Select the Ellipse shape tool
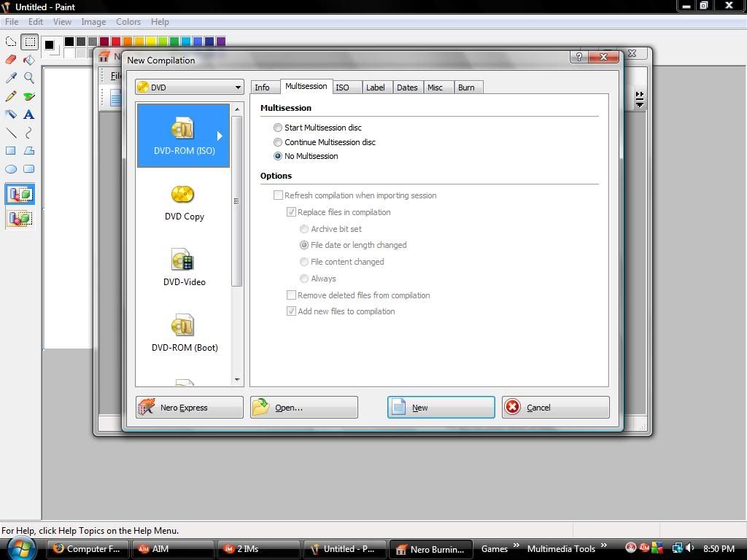Screen dimensions: 747x560 10,169
